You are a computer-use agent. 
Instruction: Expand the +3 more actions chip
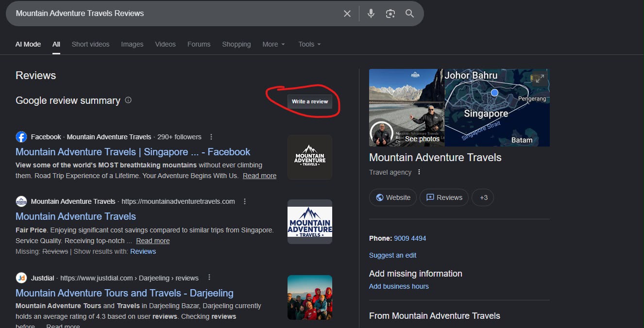coord(484,197)
